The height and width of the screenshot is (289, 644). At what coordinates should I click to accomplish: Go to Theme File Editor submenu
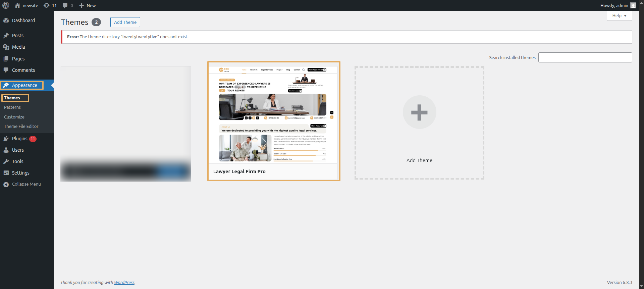(x=21, y=127)
